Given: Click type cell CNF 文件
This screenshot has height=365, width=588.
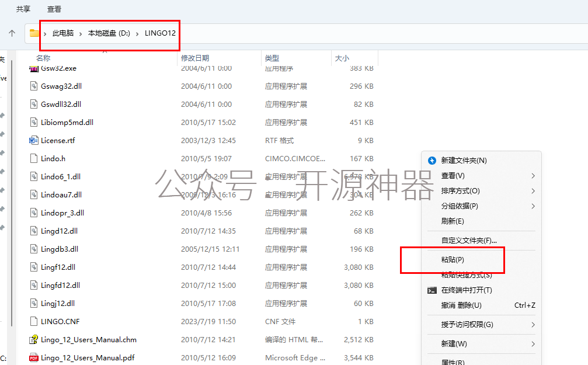Looking at the screenshot, I should [x=280, y=321].
